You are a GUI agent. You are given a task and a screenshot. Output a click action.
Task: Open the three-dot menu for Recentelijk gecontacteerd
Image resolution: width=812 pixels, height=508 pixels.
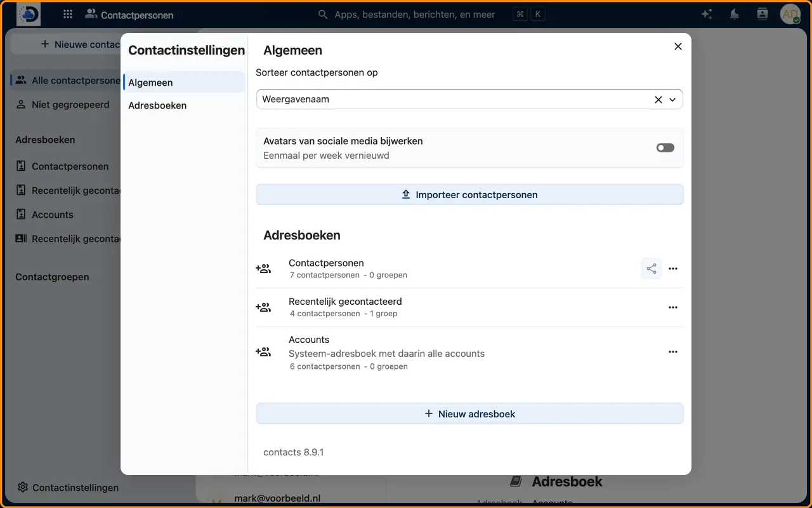click(x=673, y=307)
